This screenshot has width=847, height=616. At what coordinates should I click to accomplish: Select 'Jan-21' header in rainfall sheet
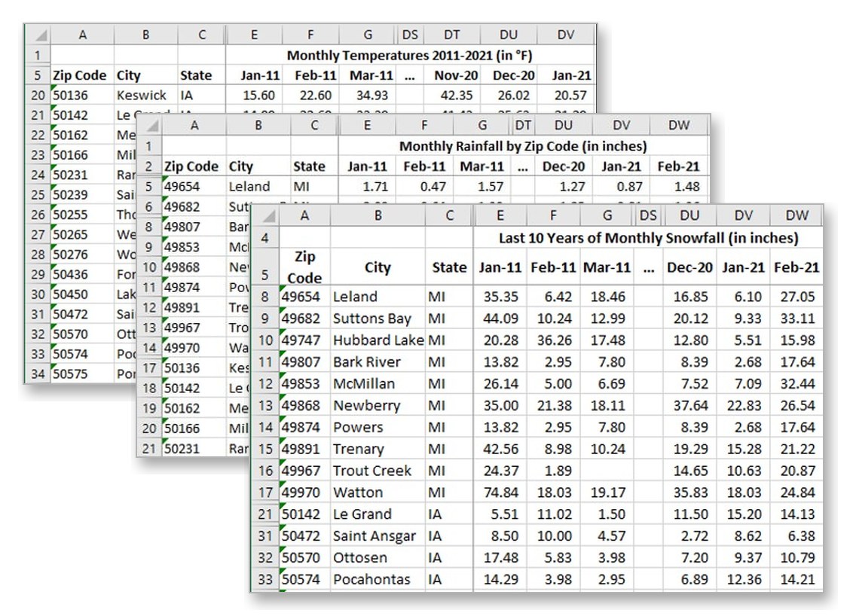[x=621, y=166]
